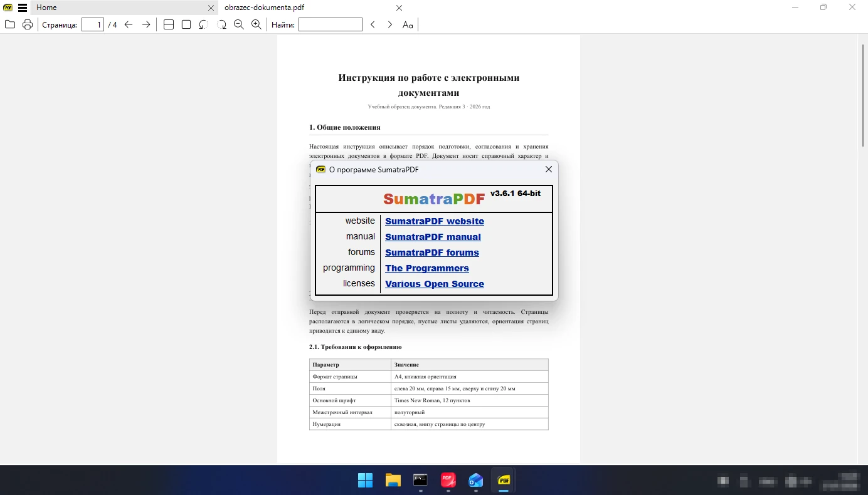Open the SumatraPDF website link
This screenshot has width=868, height=495.
435,221
